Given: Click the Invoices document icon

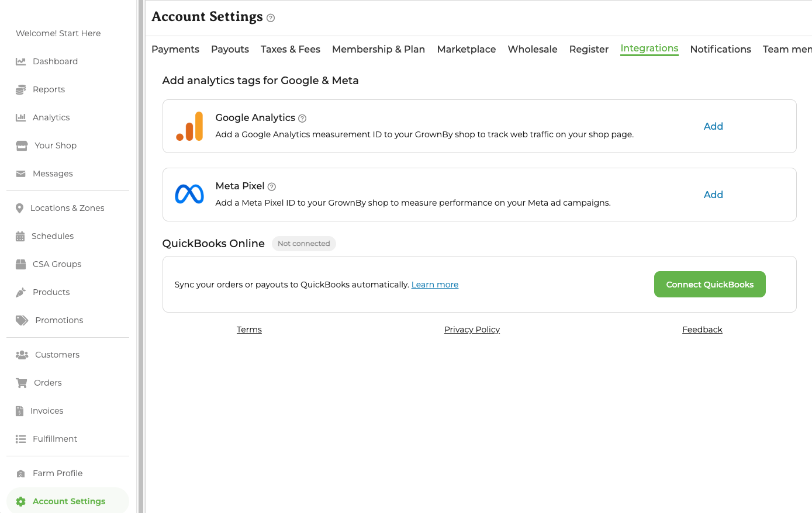Looking at the screenshot, I should 19,411.
